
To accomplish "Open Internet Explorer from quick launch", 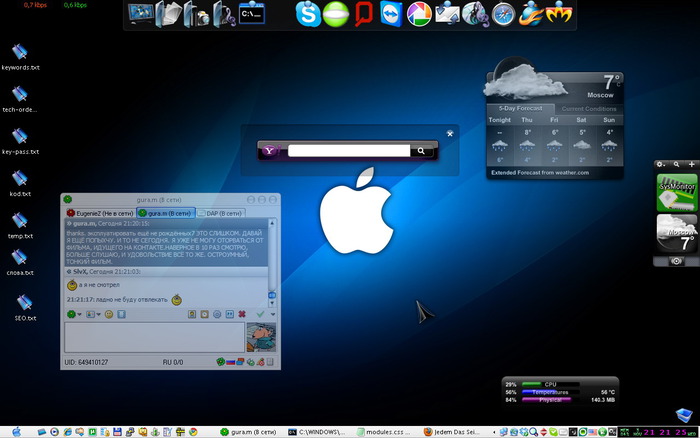I will click(x=67, y=432).
